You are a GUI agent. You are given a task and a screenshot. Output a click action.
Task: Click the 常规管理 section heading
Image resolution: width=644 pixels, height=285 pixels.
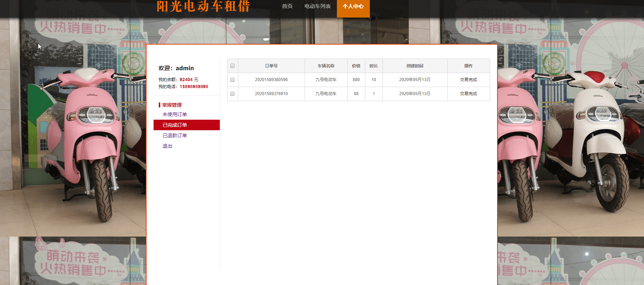click(172, 105)
